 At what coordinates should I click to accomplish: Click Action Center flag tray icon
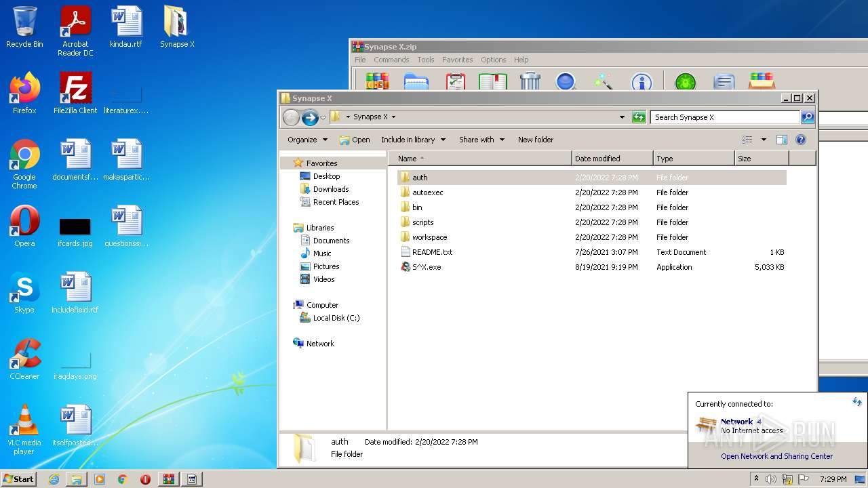[x=804, y=479]
